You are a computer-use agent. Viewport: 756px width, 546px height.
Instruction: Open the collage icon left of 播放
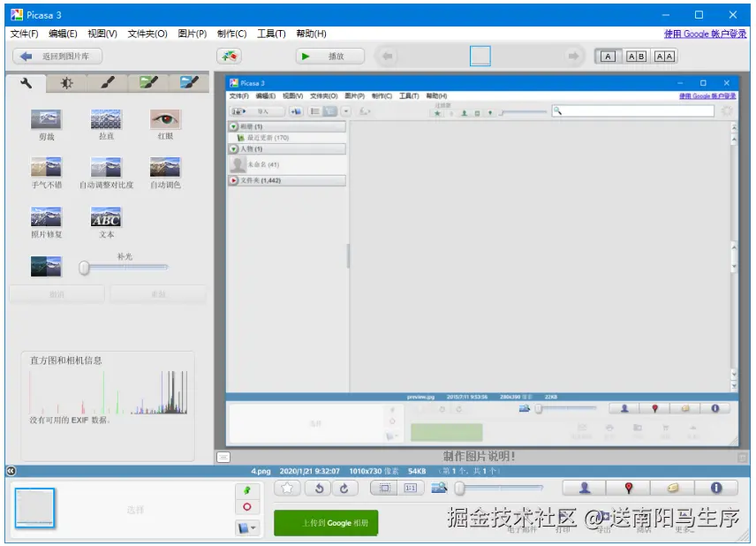[x=229, y=56]
